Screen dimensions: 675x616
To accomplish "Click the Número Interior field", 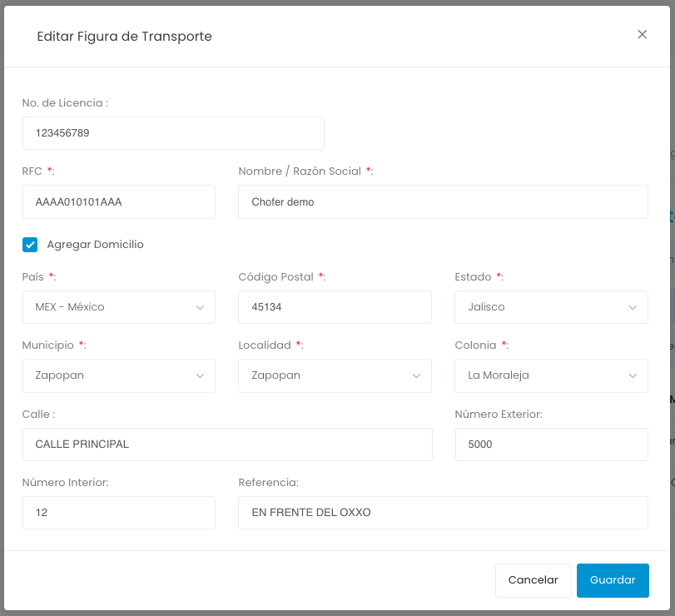I will [119, 513].
